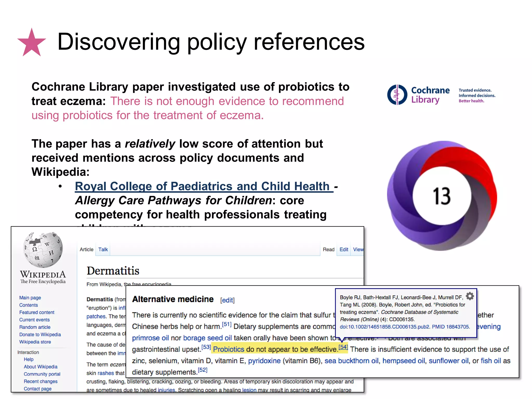Click the Interaction sidebar heading

tap(28, 352)
